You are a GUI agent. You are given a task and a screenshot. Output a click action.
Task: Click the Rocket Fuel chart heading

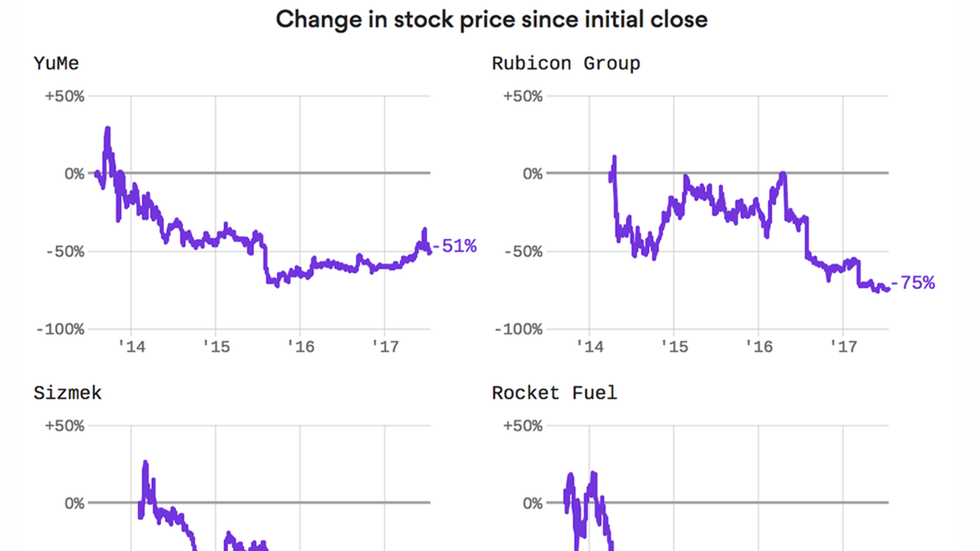(x=554, y=393)
